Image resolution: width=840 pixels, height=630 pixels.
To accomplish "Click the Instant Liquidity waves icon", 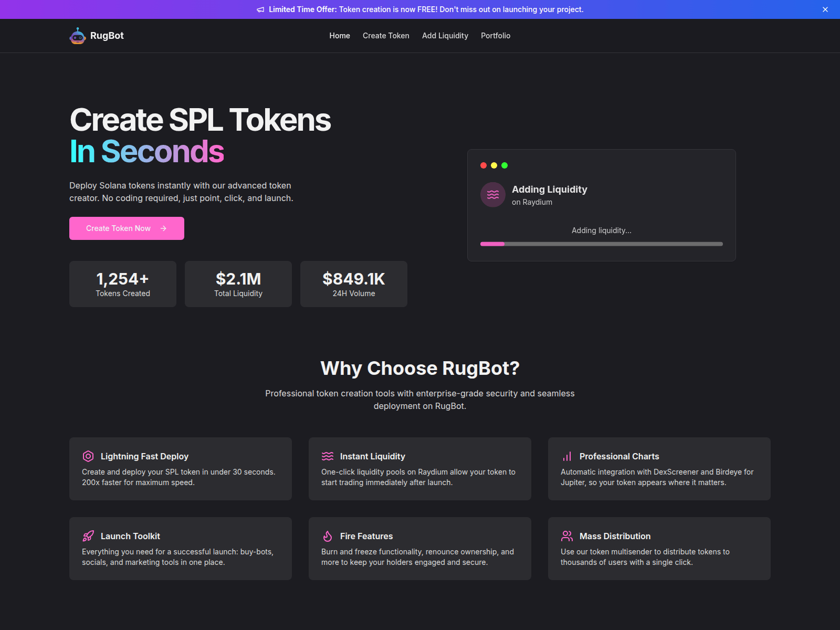I will (x=328, y=456).
